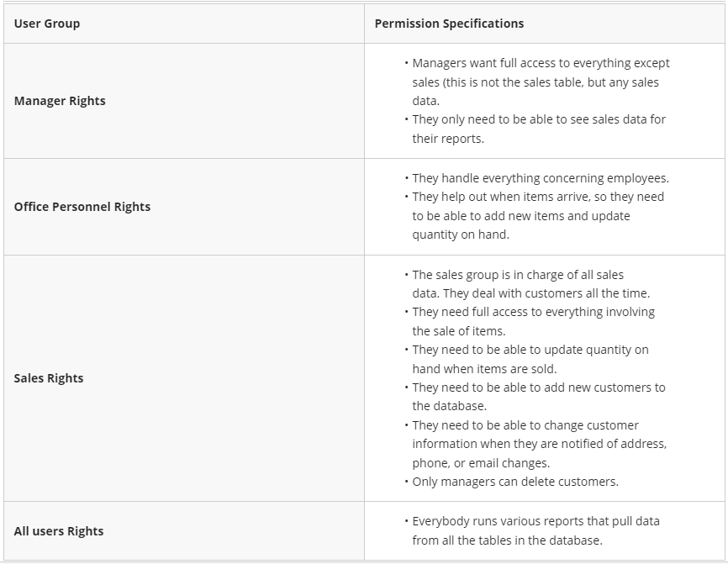Click the bullet starting 'Managers want full access'
728x564 pixels.
(541, 63)
